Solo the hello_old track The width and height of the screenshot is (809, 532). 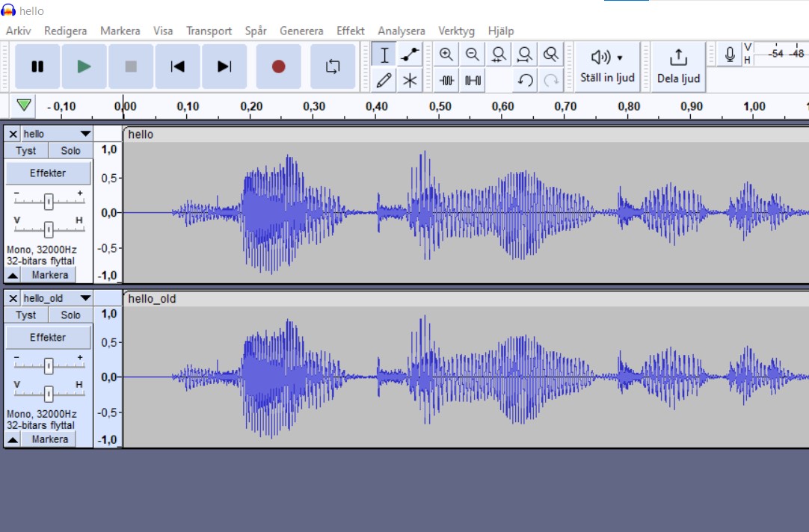70,315
